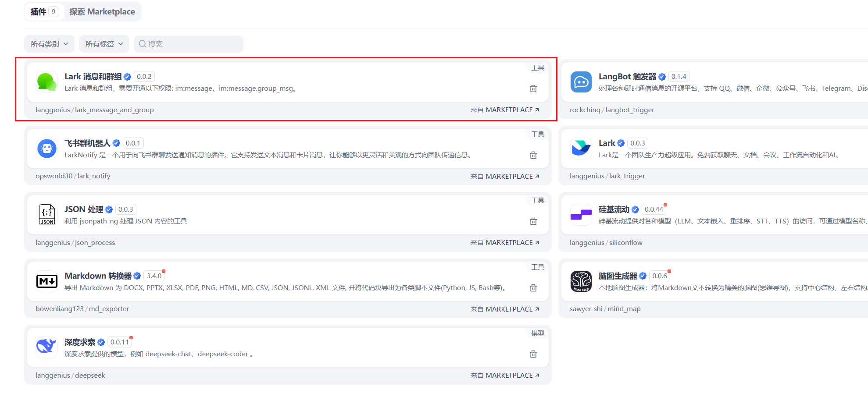This screenshot has width=868, height=411.
Task: Open Marketplace link for deepseek plugin
Action: coord(505,376)
